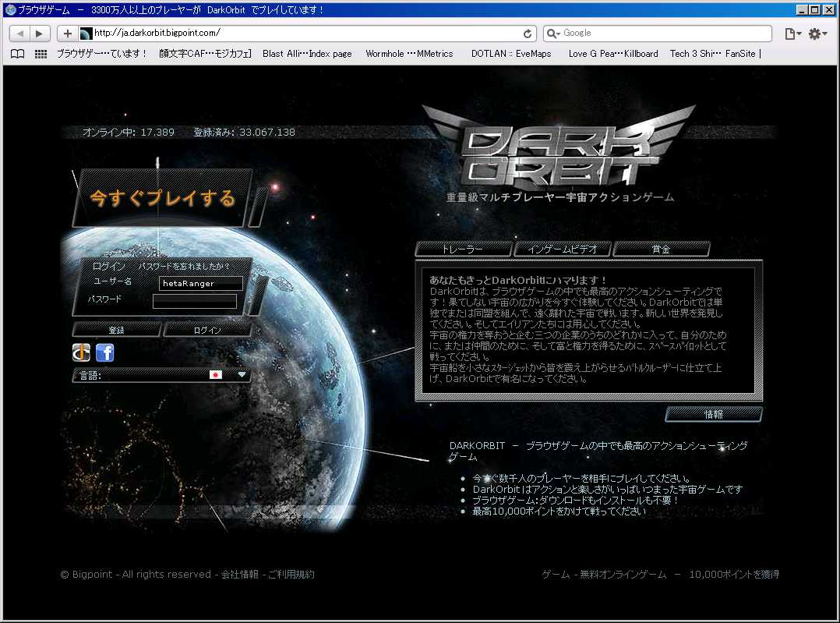The height and width of the screenshot is (623, 840).
Task: Click the ログイン submit button
Action: coord(207,330)
